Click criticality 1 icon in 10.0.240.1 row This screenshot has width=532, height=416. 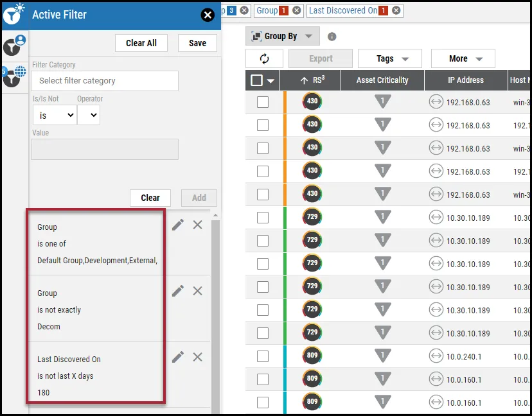(x=383, y=356)
